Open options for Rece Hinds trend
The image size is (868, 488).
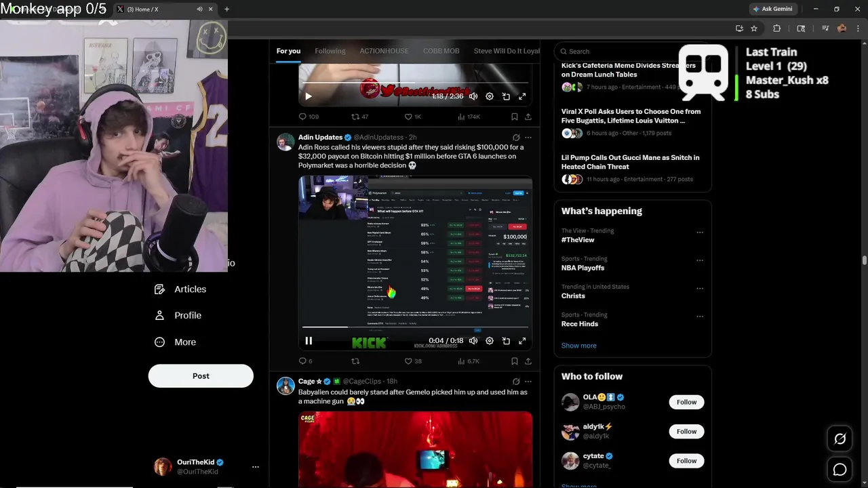click(700, 317)
